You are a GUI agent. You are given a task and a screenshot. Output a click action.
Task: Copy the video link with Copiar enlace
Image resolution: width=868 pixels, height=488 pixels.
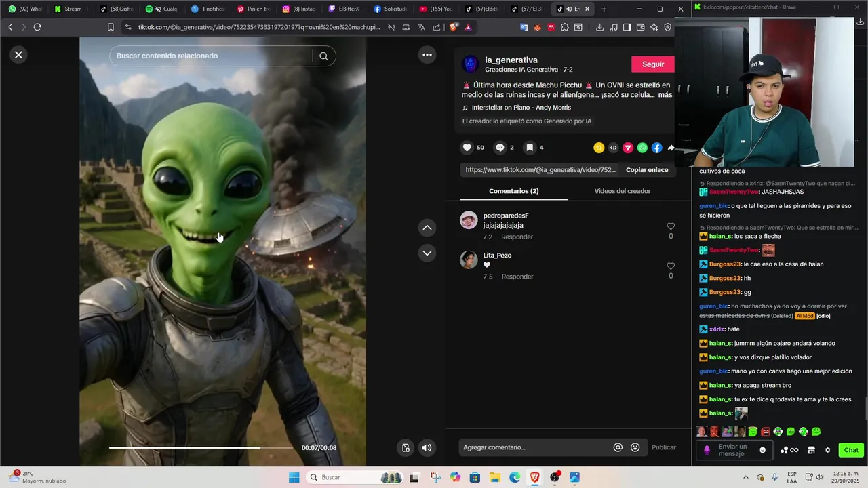pyautogui.click(x=647, y=170)
